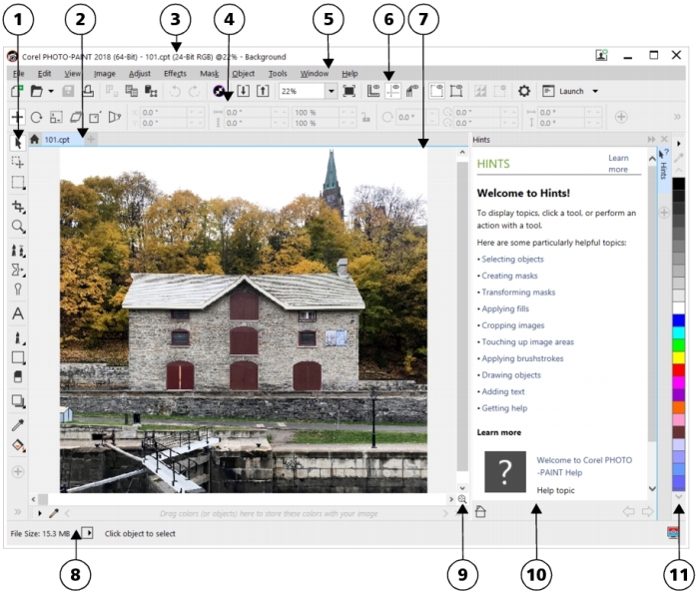Expand the Launch dropdown

point(595,91)
